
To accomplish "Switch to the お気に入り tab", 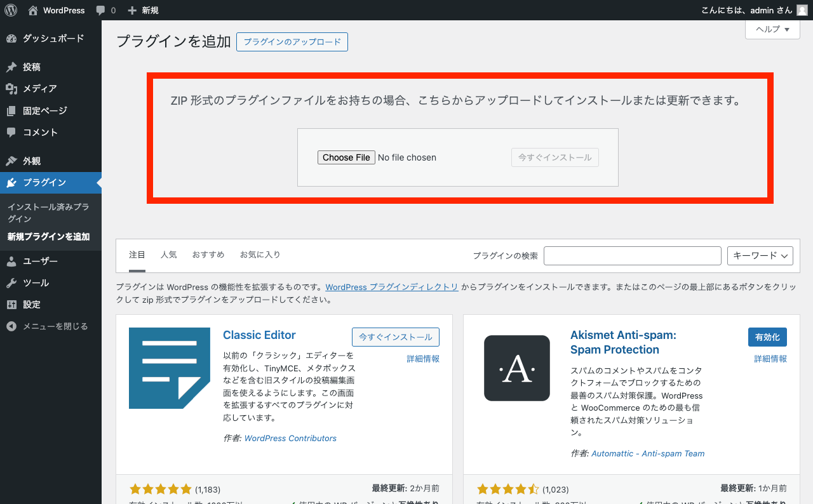I will pos(260,255).
